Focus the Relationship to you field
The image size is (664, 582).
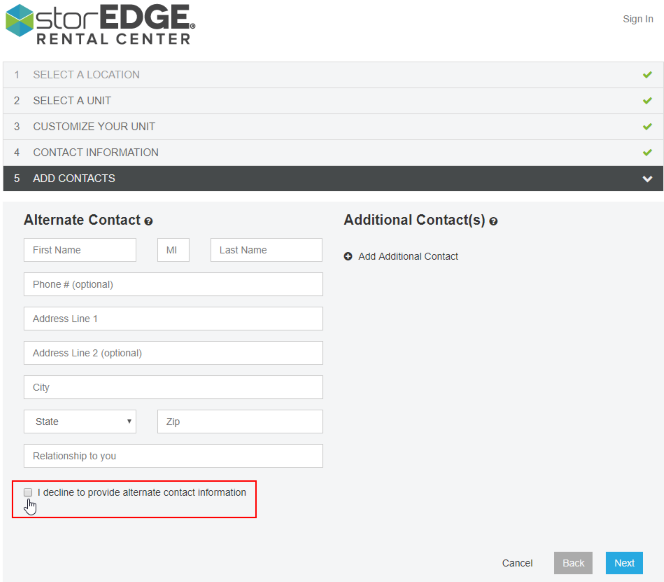coord(173,456)
